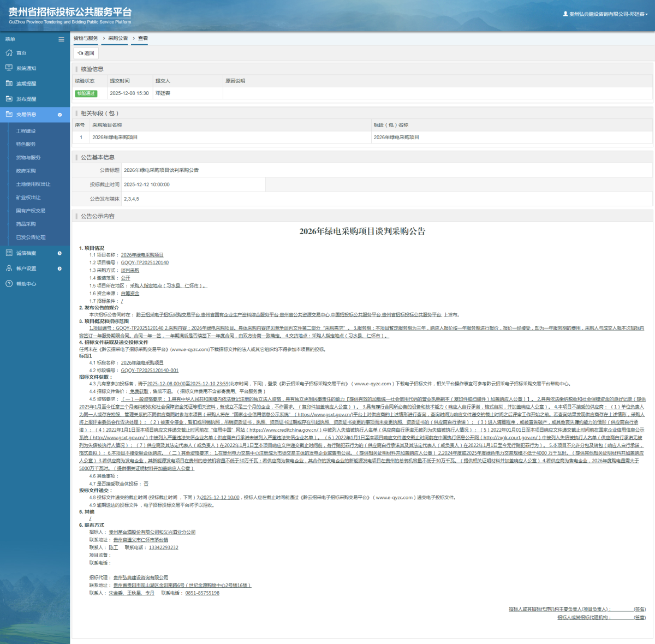
Task: Click the 诚信档案 list icon
Action: 9,253
